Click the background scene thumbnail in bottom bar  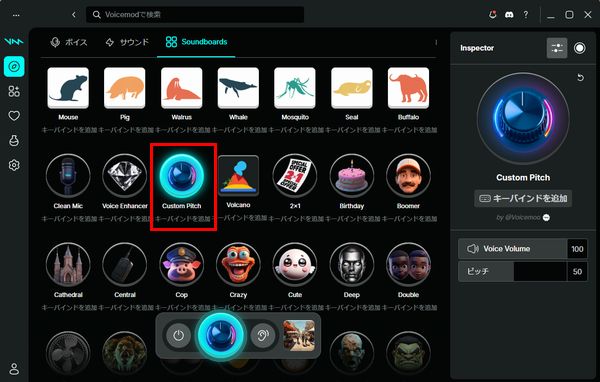pos(299,336)
